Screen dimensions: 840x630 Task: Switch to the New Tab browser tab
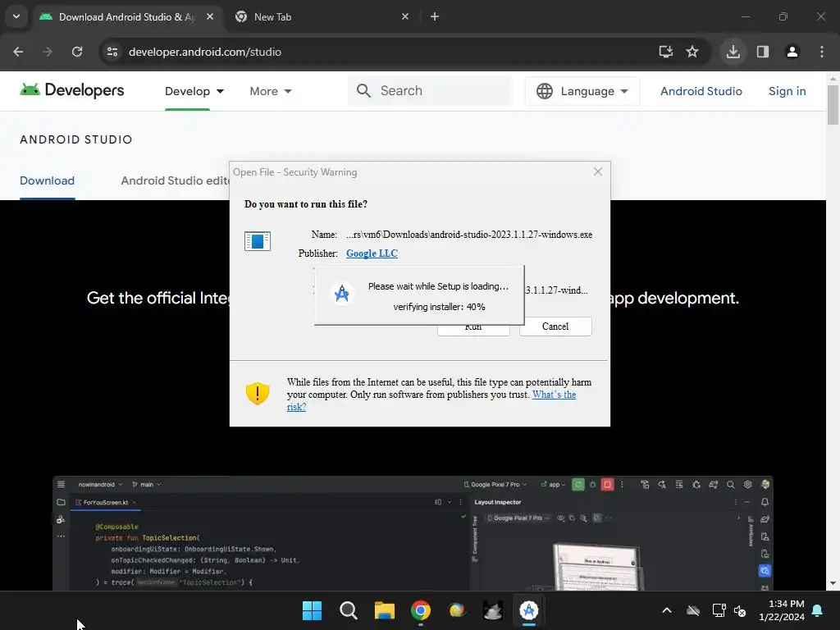[322, 16]
